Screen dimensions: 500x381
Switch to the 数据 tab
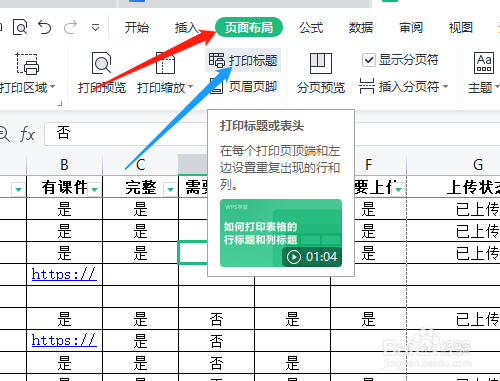pos(361,27)
